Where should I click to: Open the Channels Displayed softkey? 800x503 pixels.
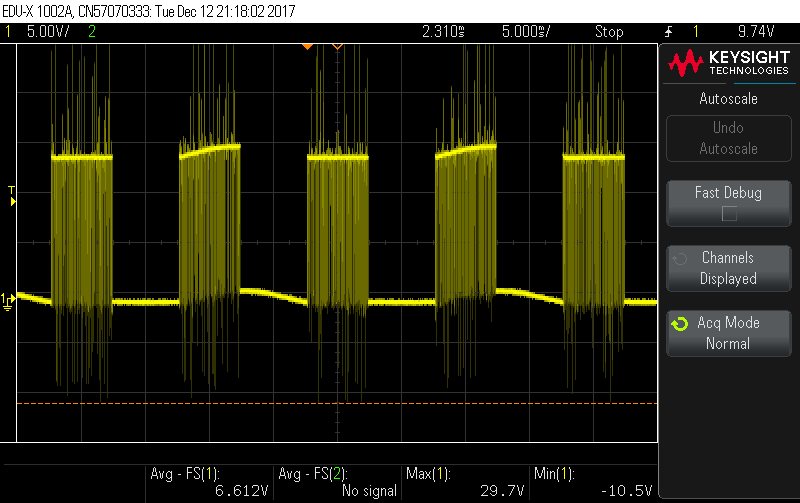[x=729, y=268]
